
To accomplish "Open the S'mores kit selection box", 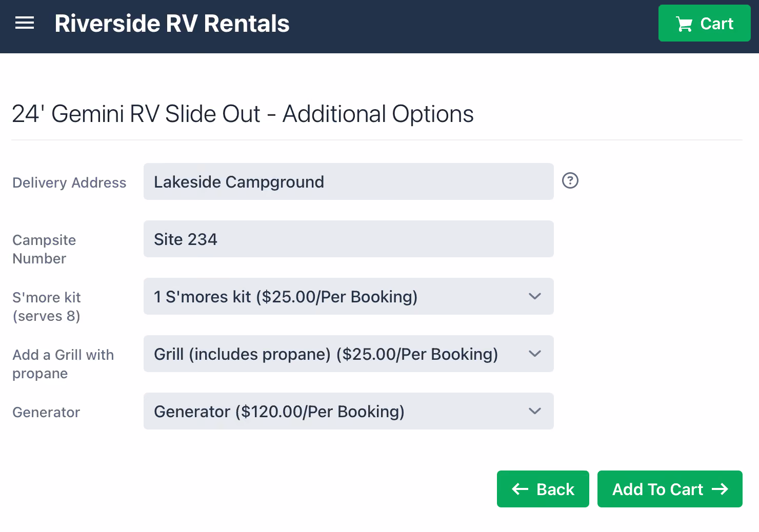I will pyautogui.click(x=349, y=296).
